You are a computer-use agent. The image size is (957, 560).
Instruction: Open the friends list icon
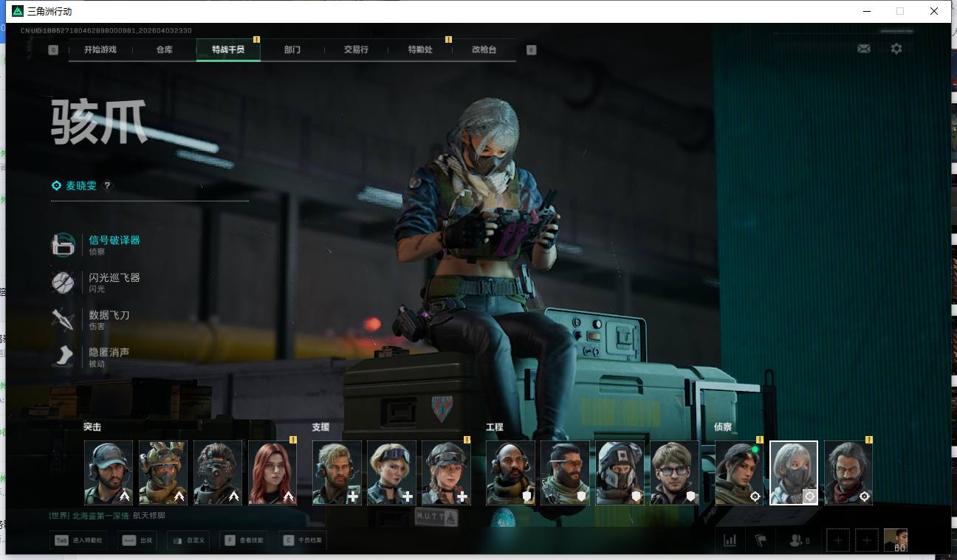click(x=798, y=540)
